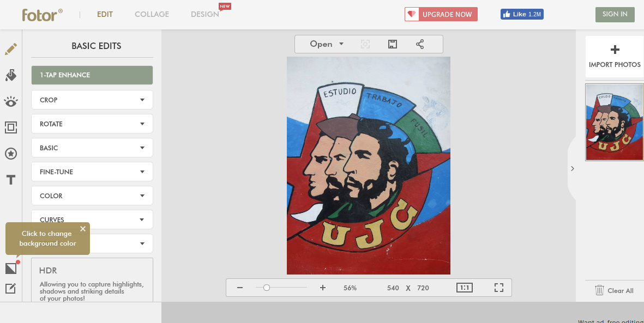Close the background color tooltip
Image resolution: width=644 pixels, height=323 pixels.
(83, 229)
